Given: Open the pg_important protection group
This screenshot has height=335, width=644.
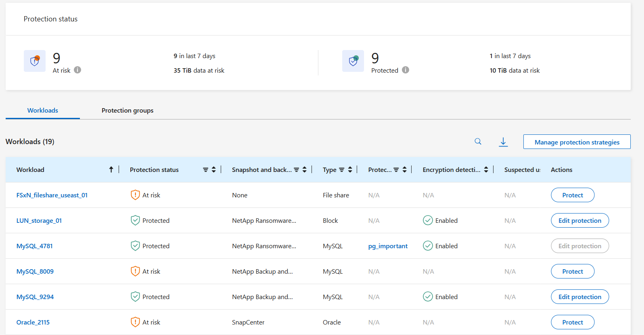Looking at the screenshot, I should [388, 246].
